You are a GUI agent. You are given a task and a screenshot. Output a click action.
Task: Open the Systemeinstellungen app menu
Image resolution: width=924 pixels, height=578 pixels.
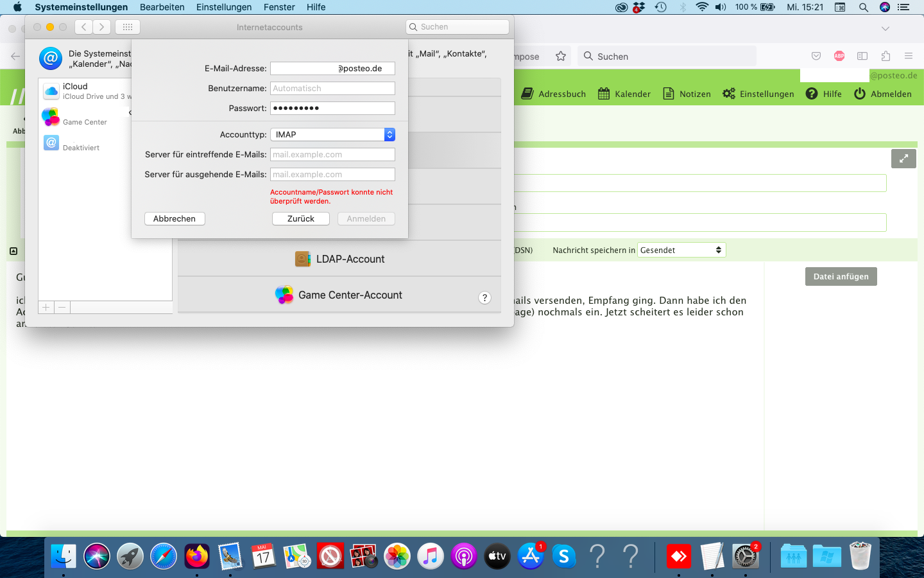(x=81, y=7)
